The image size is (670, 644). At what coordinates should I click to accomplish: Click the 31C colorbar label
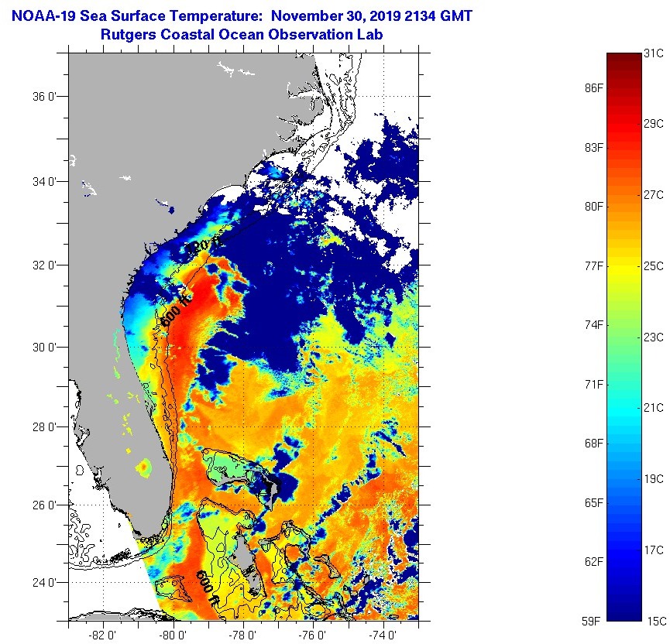(x=655, y=53)
